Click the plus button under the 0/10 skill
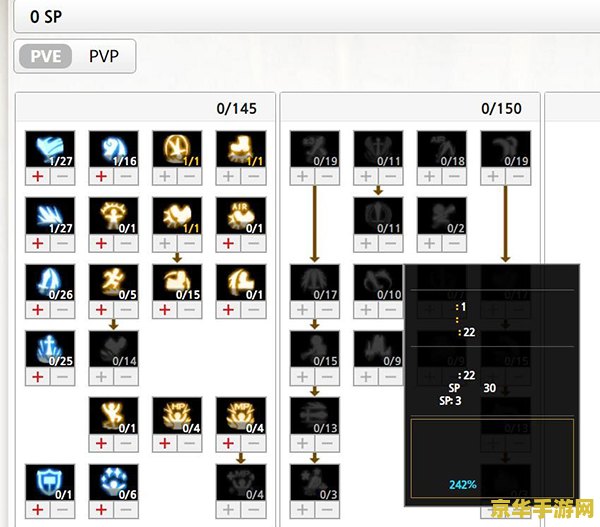600x527 pixels. point(366,310)
